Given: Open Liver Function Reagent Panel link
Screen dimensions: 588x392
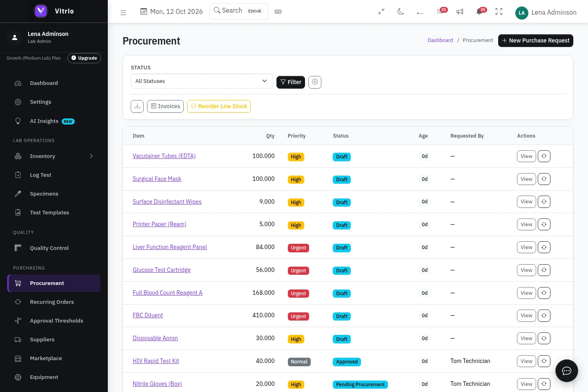Looking at the screenshot, I should (170, 247).
